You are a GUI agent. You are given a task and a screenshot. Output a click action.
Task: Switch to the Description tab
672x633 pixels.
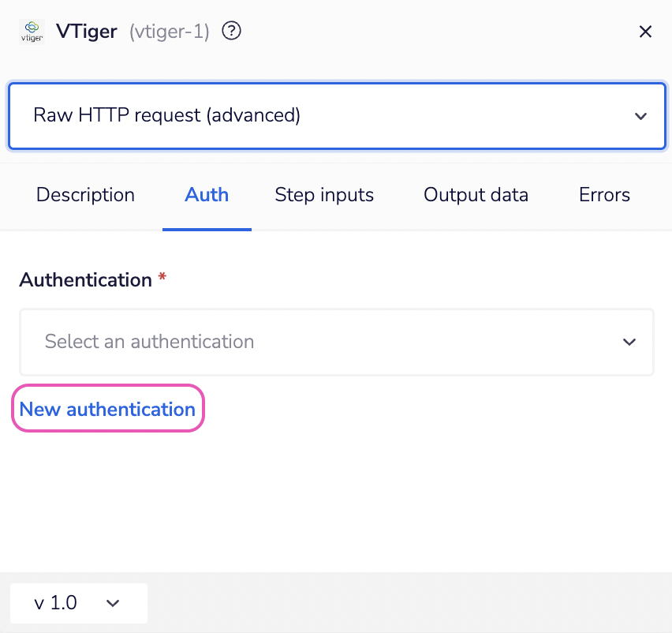(x=84, y=195)
